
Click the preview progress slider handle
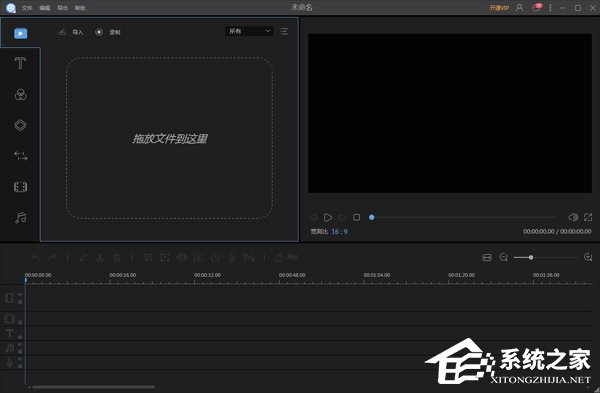click(x=372, y=217)
